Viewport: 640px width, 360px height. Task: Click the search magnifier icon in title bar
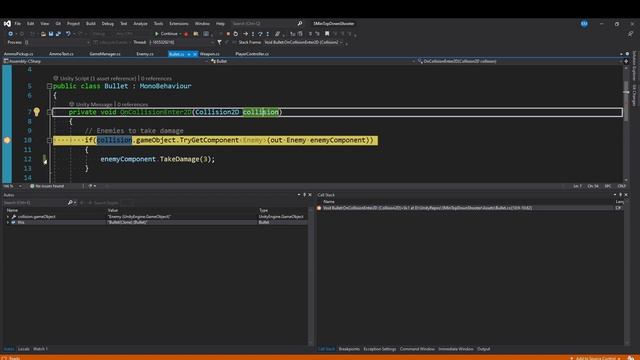point(300,24)
